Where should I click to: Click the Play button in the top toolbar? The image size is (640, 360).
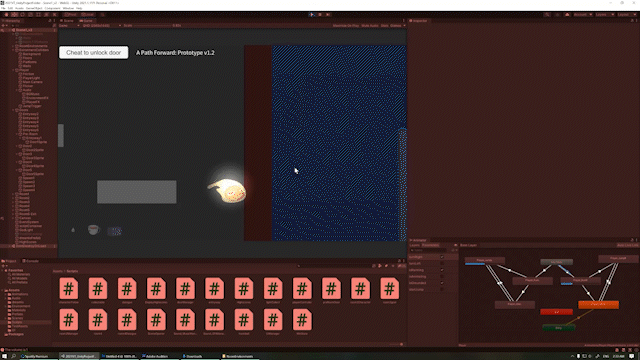click(312, 15)
